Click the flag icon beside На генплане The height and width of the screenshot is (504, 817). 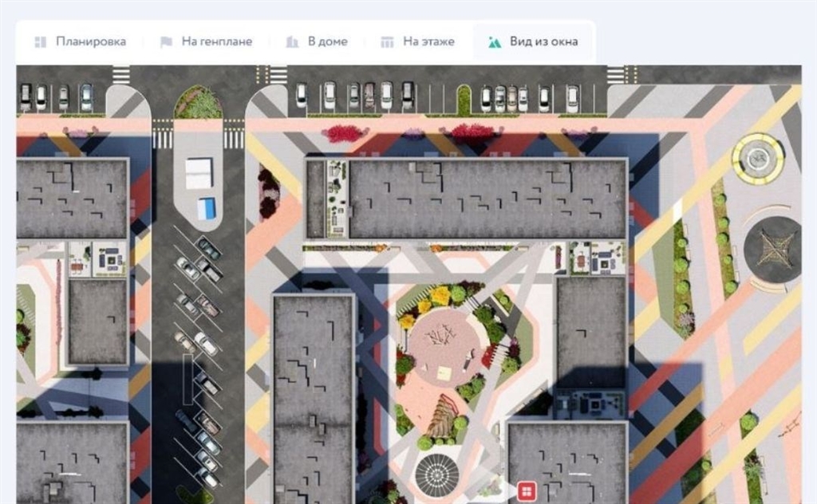click(166, 41)
